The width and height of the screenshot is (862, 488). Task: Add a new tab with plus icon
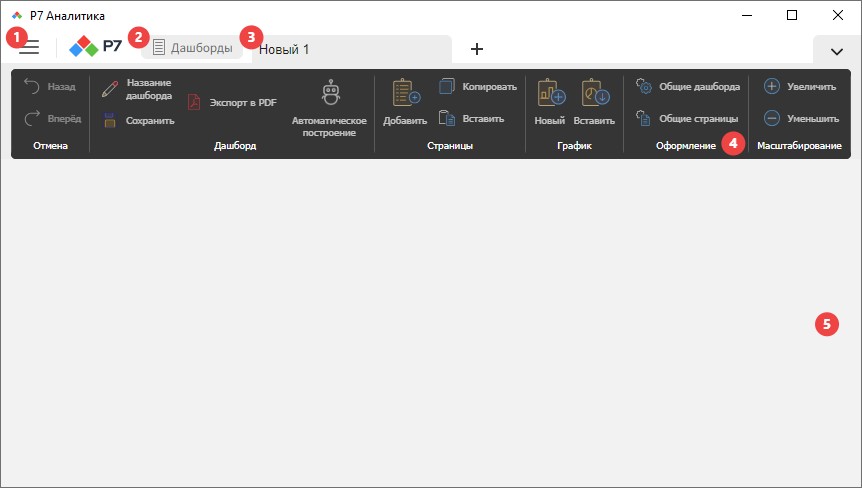(x=477, y=49)
